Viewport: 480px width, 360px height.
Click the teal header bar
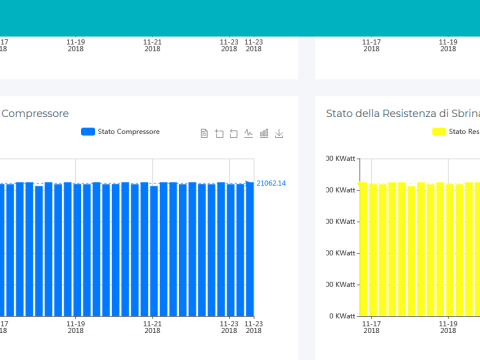pyautogui.click(x=240, y=18)
